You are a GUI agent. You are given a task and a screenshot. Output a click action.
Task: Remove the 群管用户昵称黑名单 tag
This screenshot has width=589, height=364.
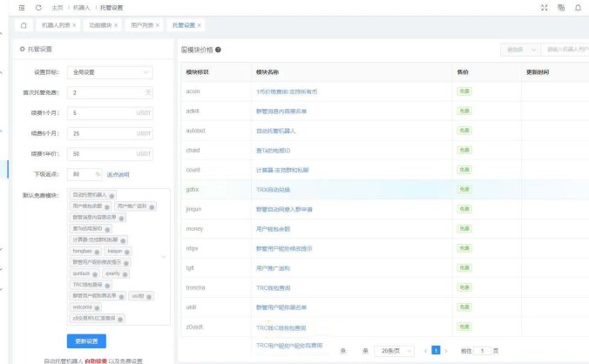(x=121, y=297)
